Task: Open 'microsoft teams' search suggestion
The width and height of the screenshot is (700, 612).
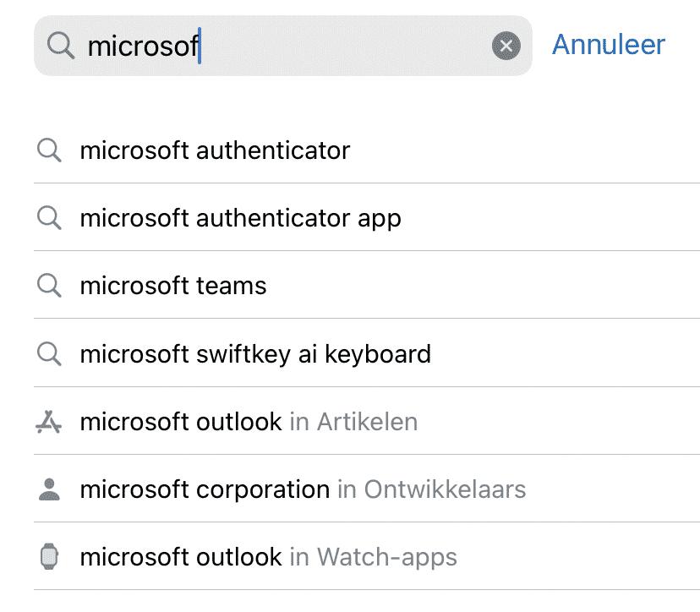Action: (x=173, y=286)
